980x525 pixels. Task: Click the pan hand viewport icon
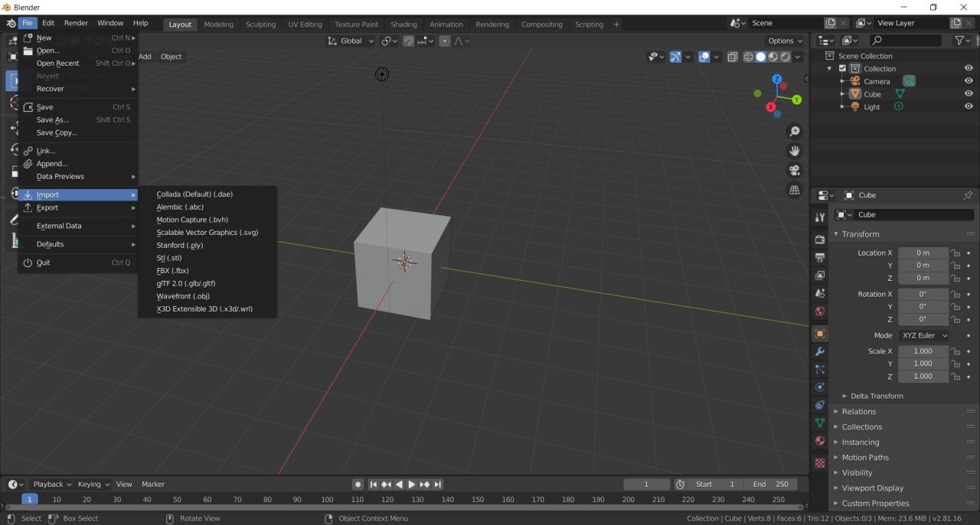pos(795,151)
